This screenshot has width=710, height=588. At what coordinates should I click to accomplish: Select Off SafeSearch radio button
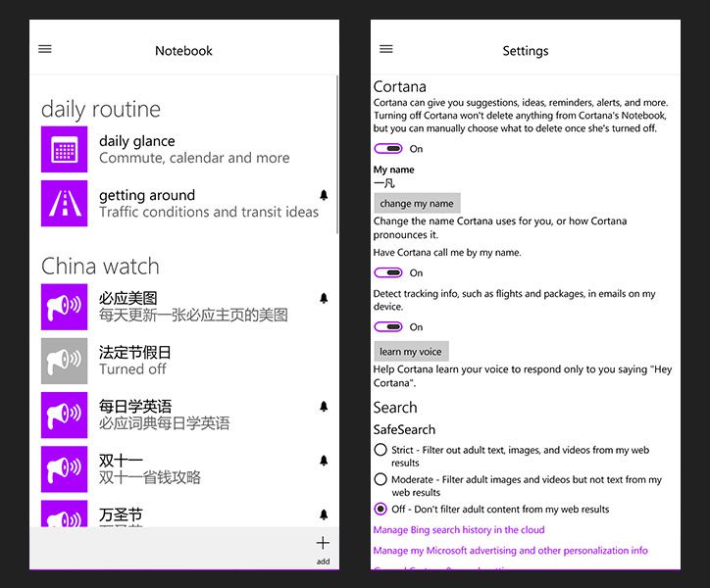(380, 509)
